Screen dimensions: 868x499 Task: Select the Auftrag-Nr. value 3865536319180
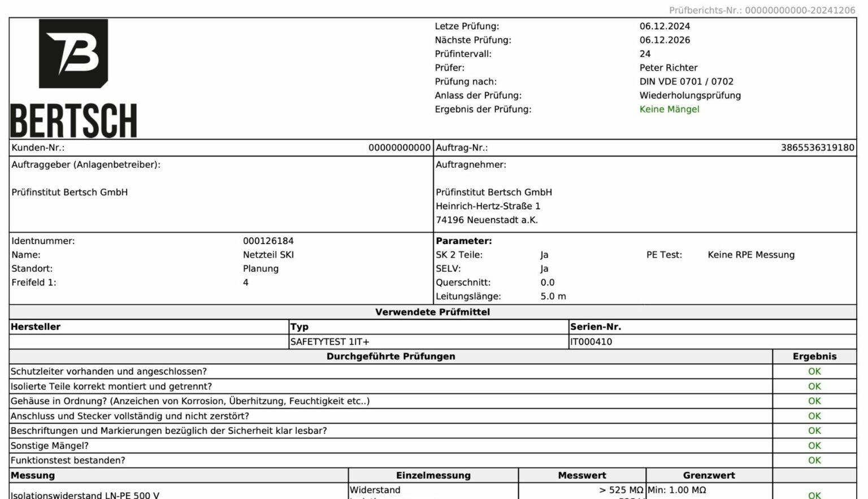tap(817, 147)
